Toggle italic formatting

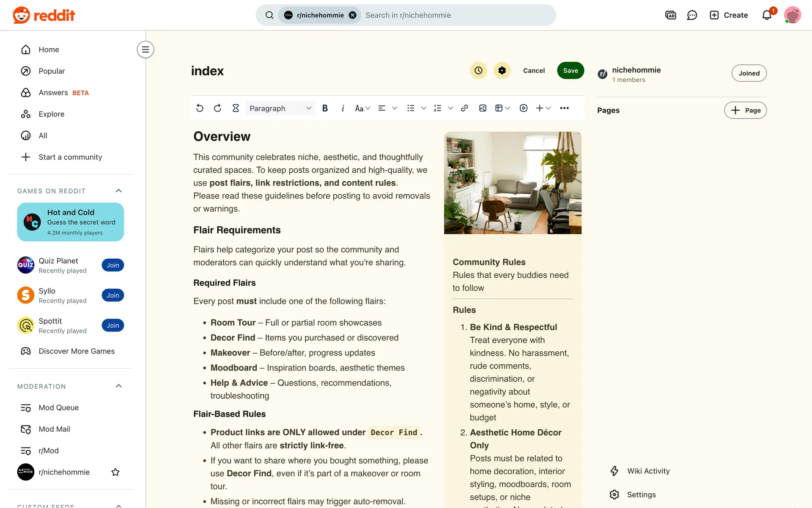point(343,108)
